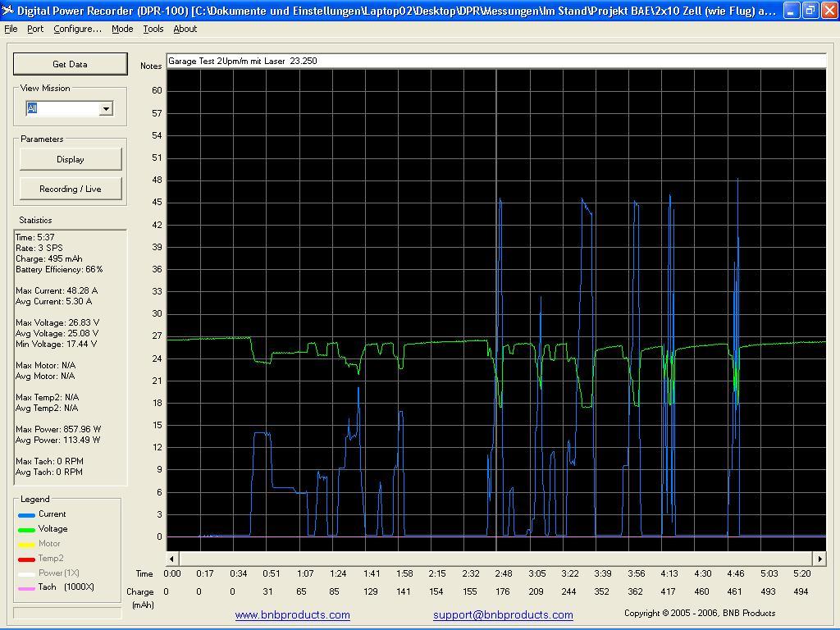
Task: Close the Digital Power Recorder window
Action: 829,10
